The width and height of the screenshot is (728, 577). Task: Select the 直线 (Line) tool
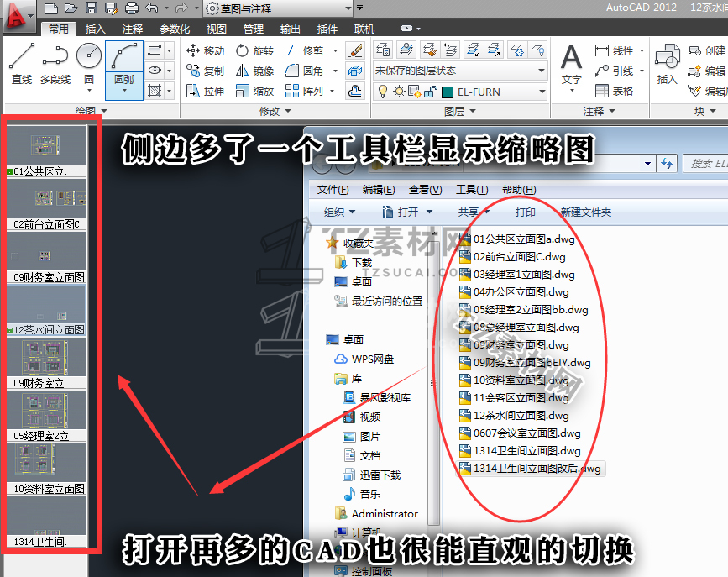(x=21, y=64)
